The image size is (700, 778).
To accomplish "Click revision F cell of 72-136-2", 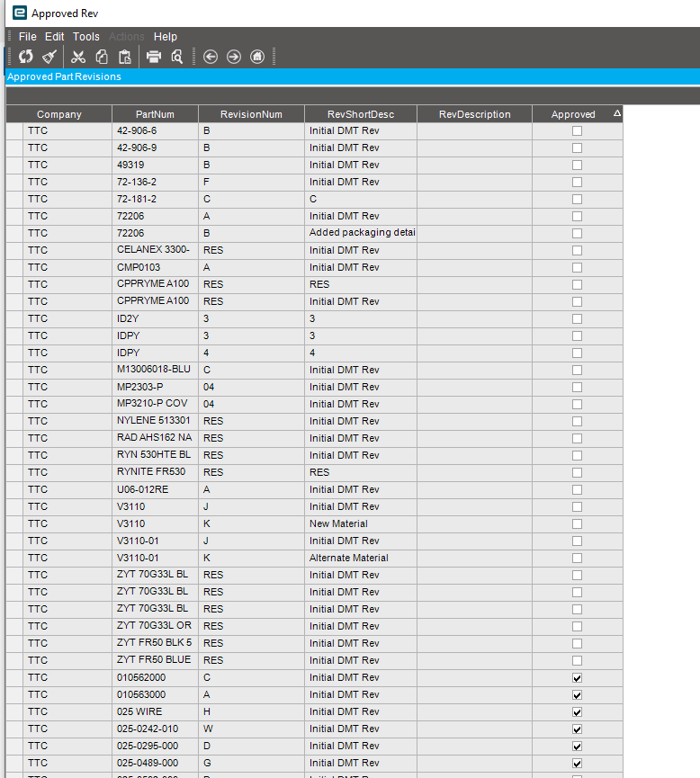I will tap(251, 182).
